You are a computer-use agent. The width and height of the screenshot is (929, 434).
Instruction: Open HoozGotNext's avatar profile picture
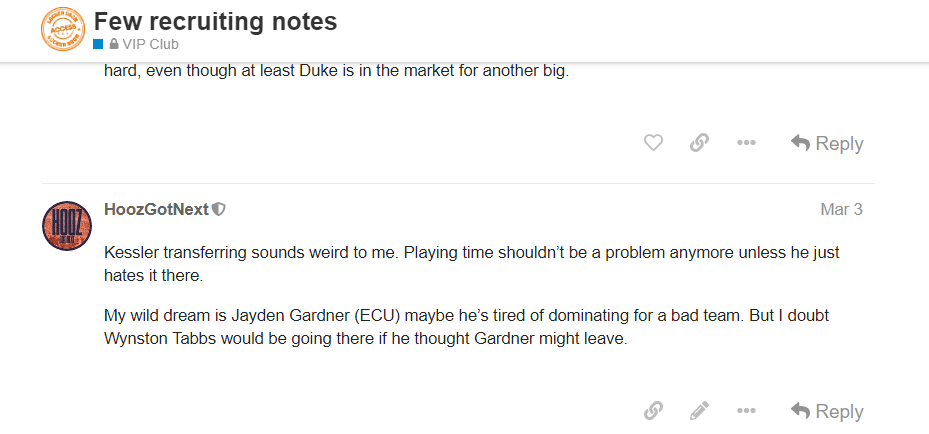coord(67,225)
